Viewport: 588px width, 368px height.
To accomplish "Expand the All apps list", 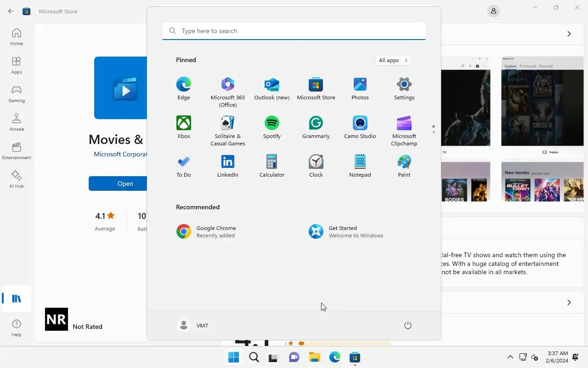I will point(393,60).
